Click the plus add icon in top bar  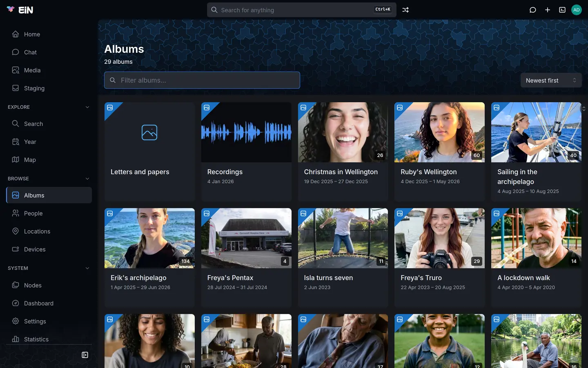pos(548,10)
